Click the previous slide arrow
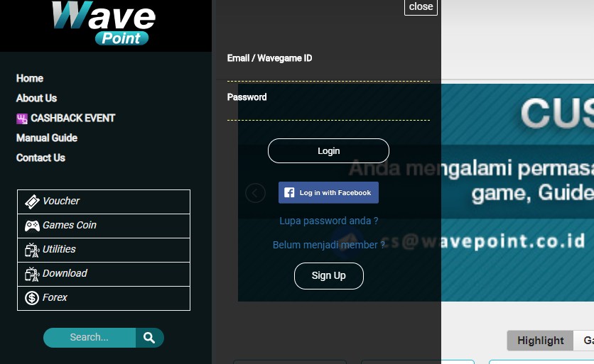Image resolution: width=594 pixels, height=364 pixels. [255, 193]
